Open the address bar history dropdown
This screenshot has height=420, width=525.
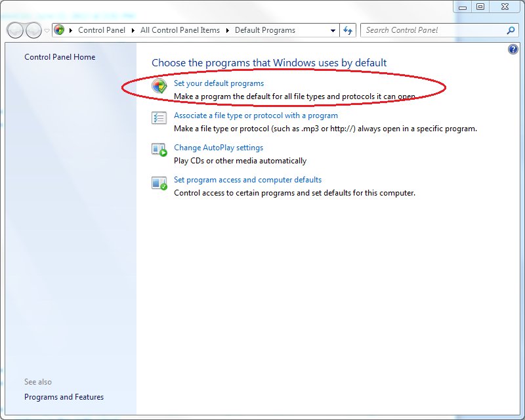pos(333,30)
